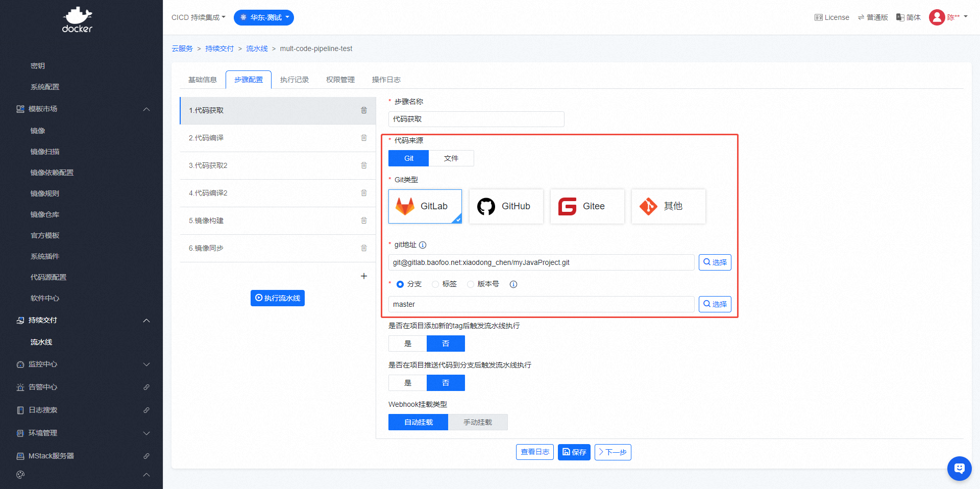980x489 pixels.
Task: Select the 版本号 radio button
Action: tap(471, 284)
